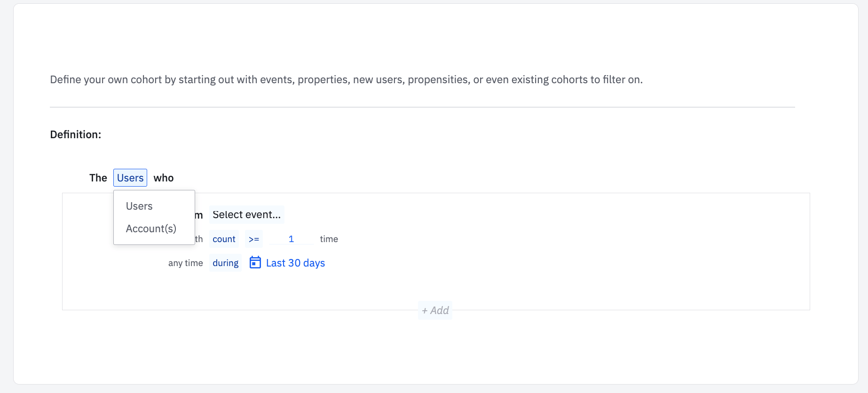Expand the count metric selector
Screen dimensions: 868x393
224,239
